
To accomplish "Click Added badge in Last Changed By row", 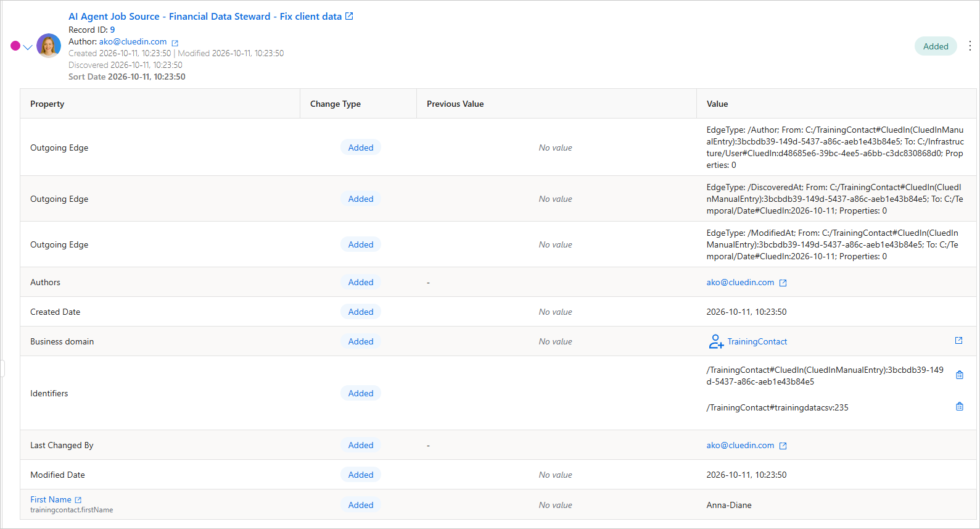I will pos(361,445).
